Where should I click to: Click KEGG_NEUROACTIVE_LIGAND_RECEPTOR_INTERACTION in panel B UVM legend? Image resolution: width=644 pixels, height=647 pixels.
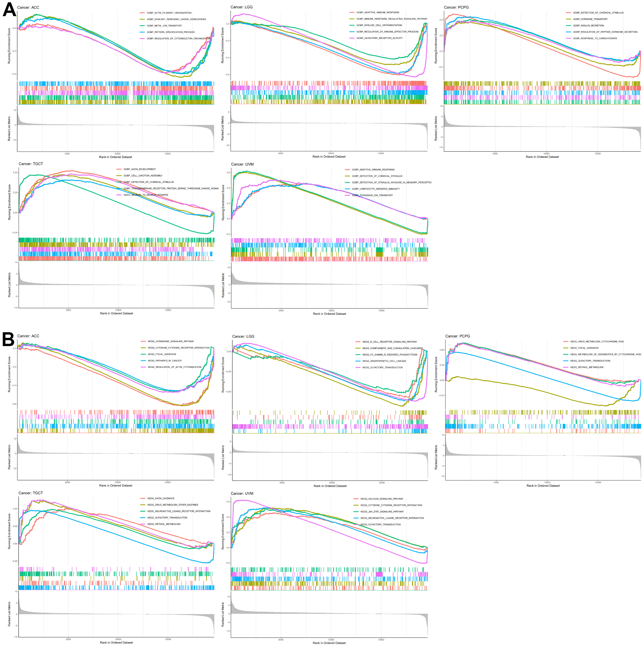pos(392,518)
